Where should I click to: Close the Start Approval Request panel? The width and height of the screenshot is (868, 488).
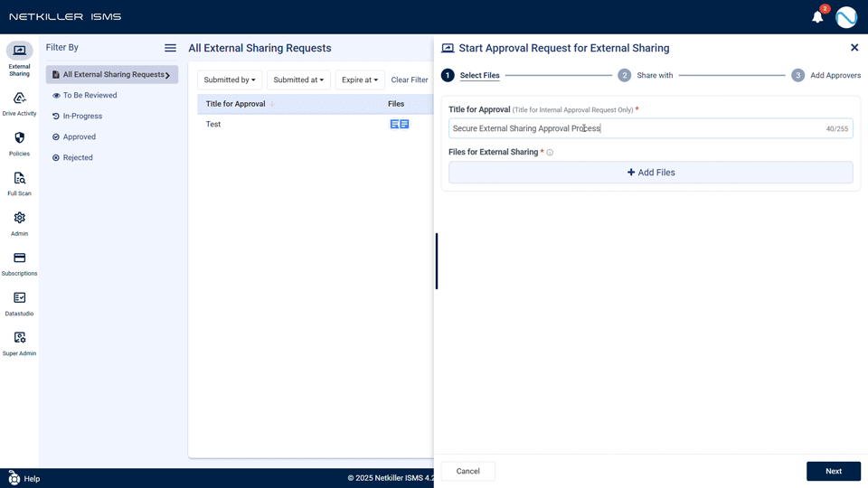pos(854,48)
